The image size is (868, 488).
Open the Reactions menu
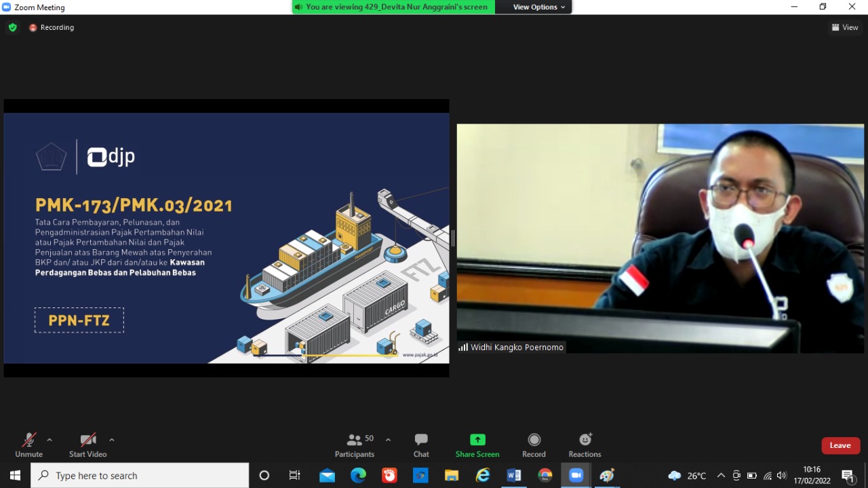tap(585, 445)
